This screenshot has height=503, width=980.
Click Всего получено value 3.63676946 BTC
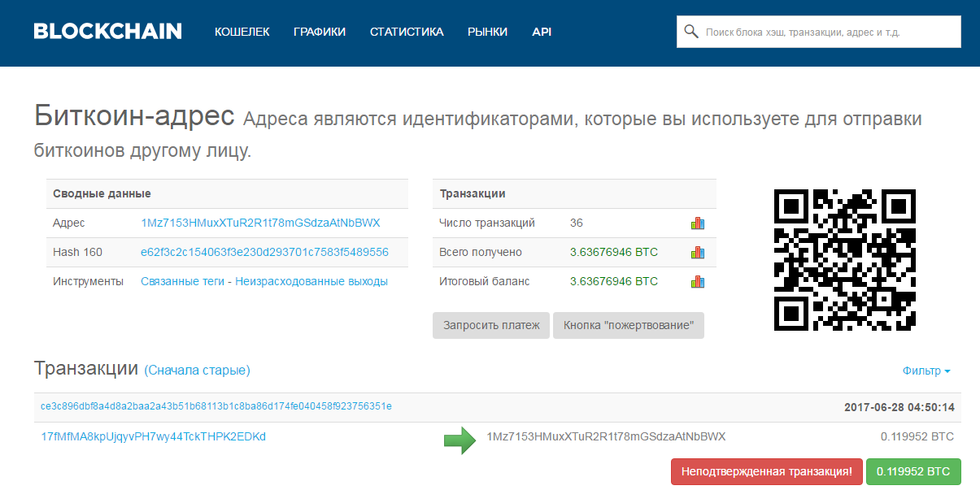coord(614,252)
